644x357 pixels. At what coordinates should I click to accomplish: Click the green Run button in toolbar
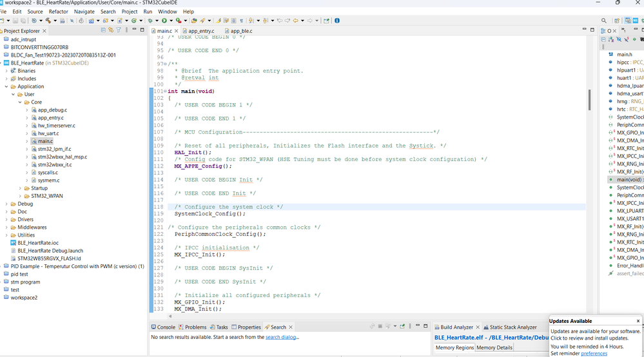click(x=164, y=21)
